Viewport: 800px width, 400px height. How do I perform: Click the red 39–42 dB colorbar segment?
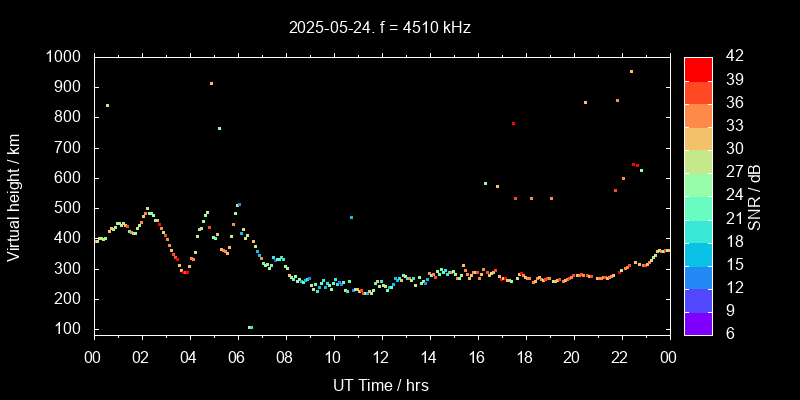coord(698,68)
